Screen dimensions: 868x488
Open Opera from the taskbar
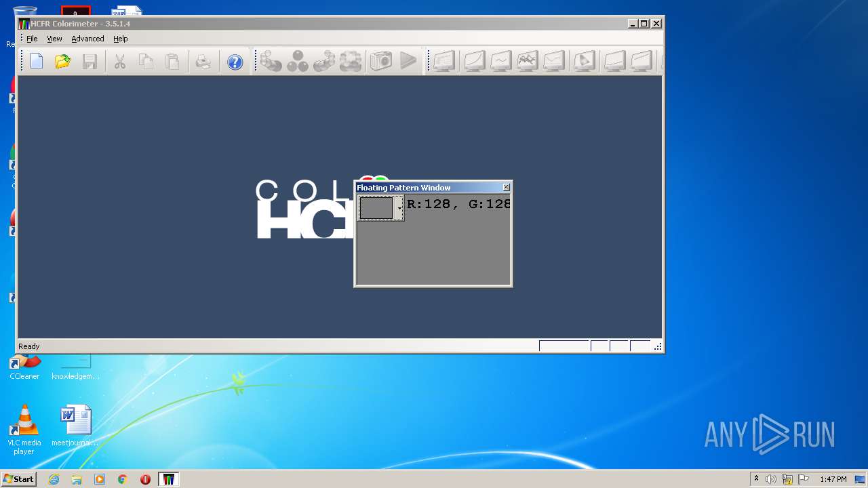[x=145, y=479]
